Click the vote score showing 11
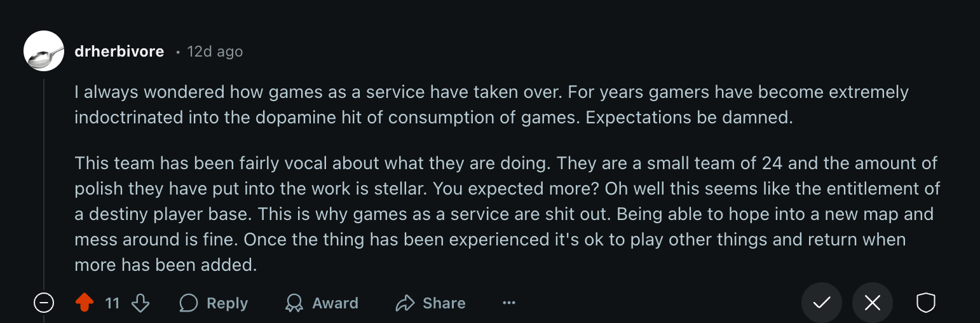Viewport: 980px width, 323px height. 112,303
